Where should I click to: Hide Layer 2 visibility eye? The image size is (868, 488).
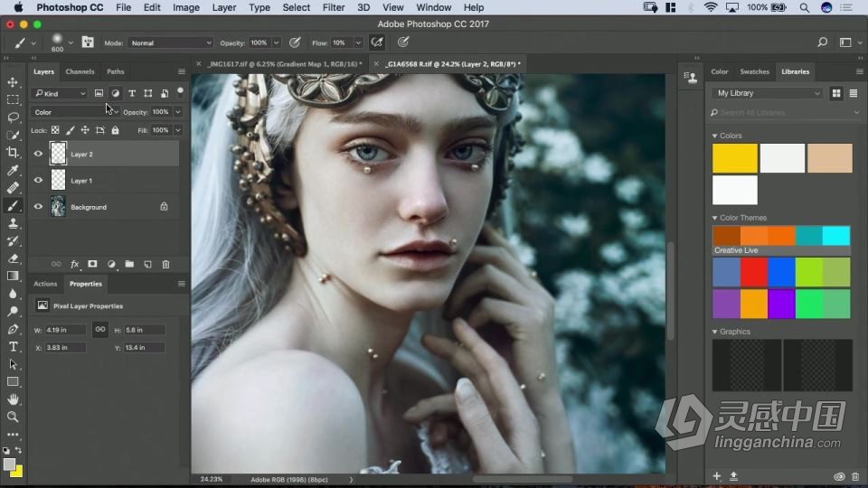[38, 154]
